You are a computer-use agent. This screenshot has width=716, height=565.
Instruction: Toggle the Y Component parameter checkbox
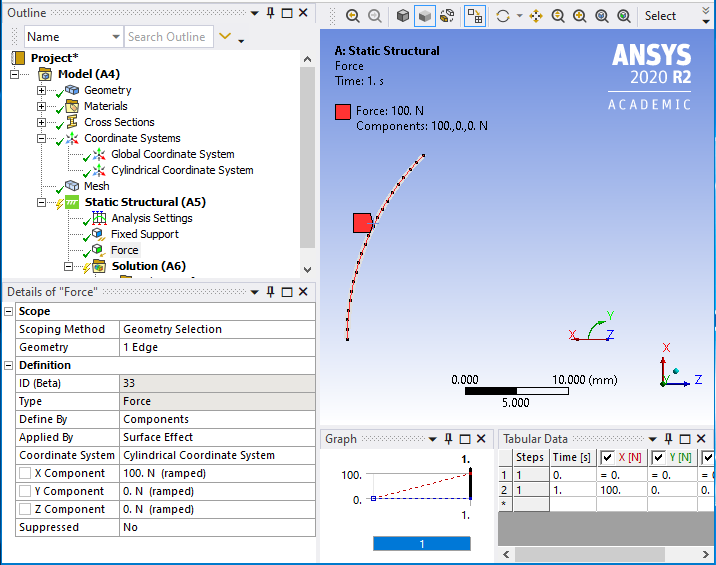[x=25, y=491]
